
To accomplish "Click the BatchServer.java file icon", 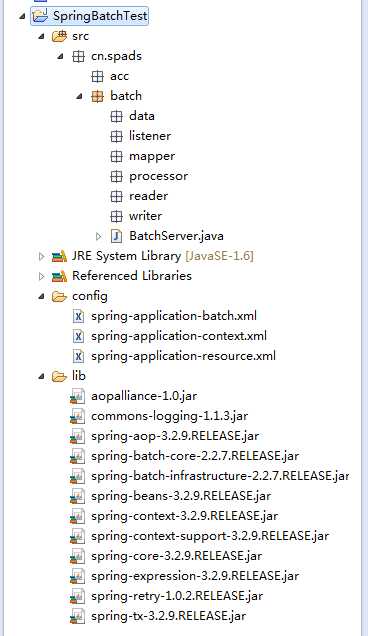I will tap(116, 236).
